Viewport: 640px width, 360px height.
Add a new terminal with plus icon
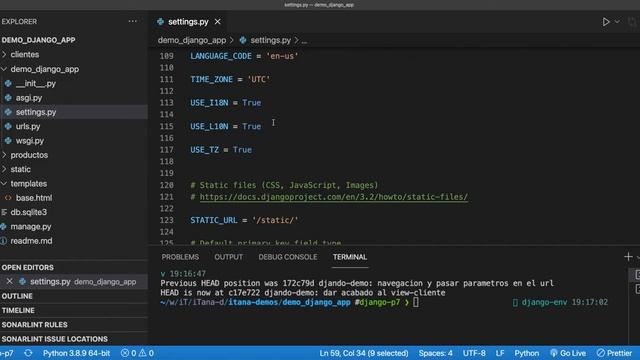628,256
